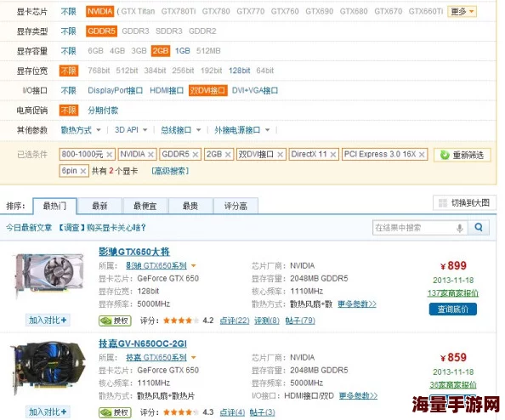This screenshot has width=505, height=420.
Task: Open 影驰GTX650大将 product thumbnail
Action: pyautogui.click(x=48, y=275)
